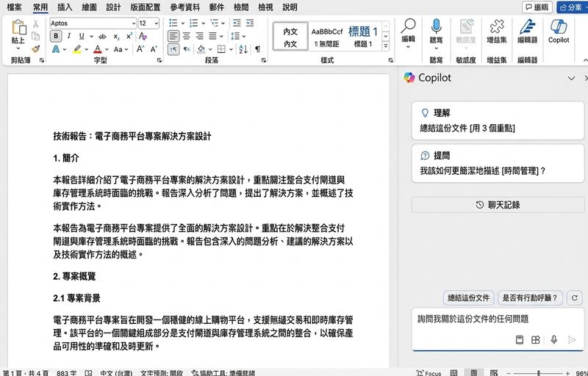Apply the 內文 (Normal) style
This screenshot has width=588, height=376.
(290, 36)
